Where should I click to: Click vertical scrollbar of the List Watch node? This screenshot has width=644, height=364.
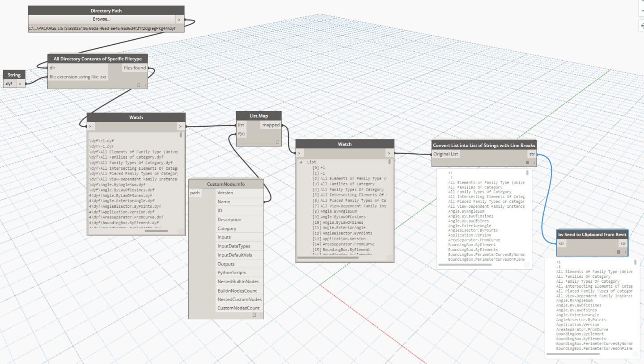[x=390, y=162]
